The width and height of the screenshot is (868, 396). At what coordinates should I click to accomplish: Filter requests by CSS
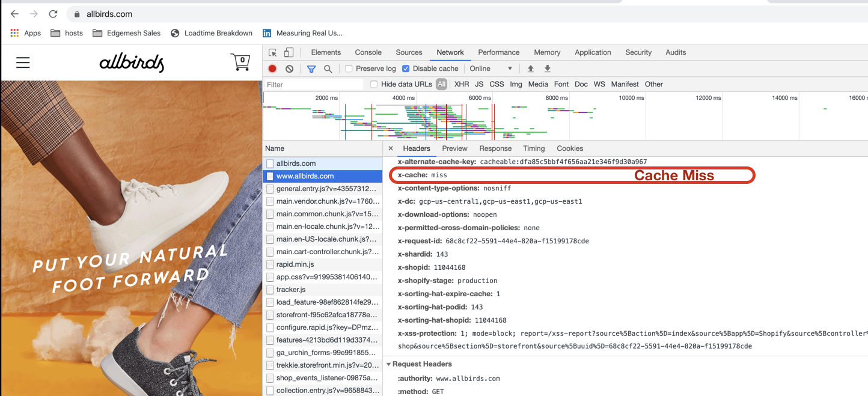[x=497, y=84]
